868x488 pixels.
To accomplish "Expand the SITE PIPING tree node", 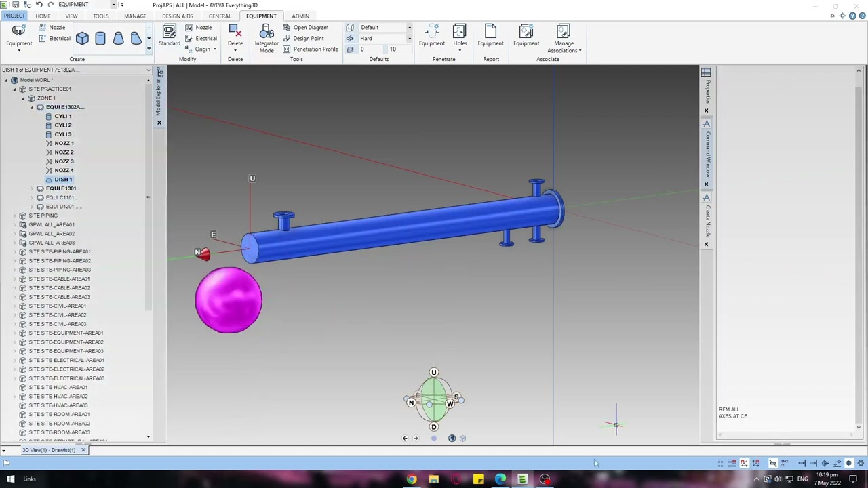I will (x=14, y=216).
